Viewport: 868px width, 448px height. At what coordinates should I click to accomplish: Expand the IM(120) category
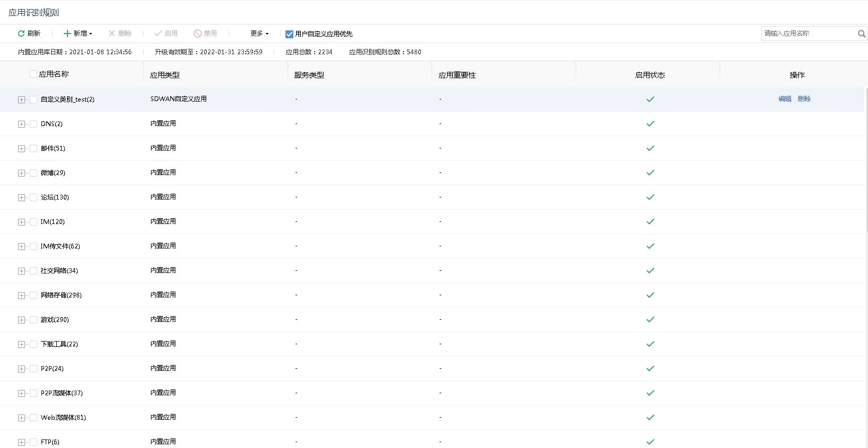[21, 222]
